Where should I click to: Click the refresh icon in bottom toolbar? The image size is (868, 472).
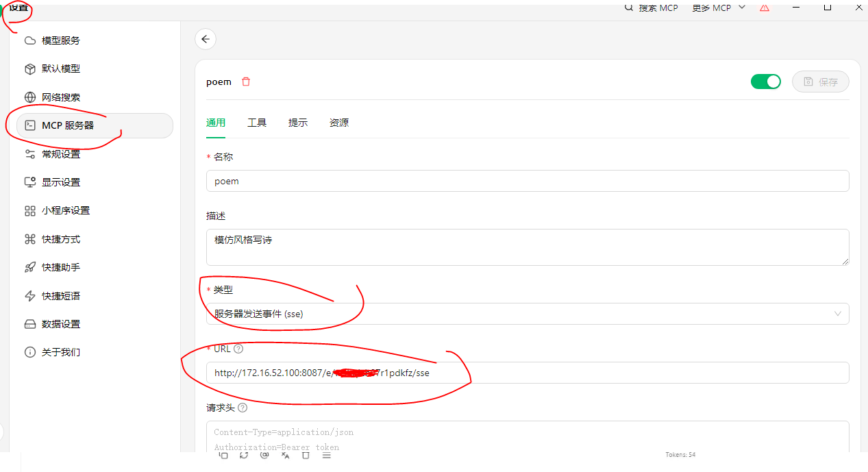coord(244,455)
